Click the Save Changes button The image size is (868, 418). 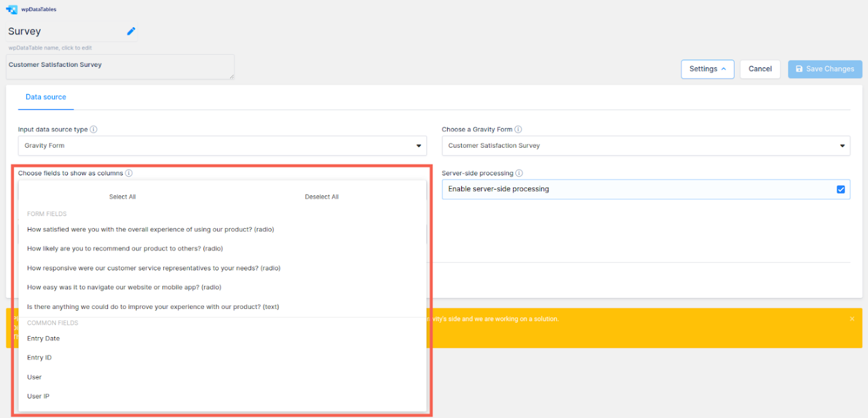click(x=824, y=69)
